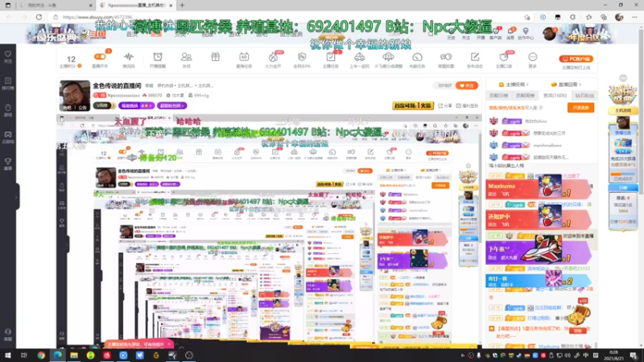Click the taskbar clock showing 0:28
Screen dimensions: 644x362
click(x=613, y=356)
